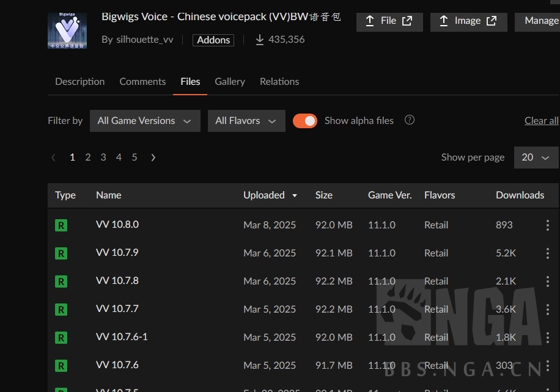Open the Show per page dropdown
The width and height of the screenshot is (560, 392).
(x=536, y=157)
